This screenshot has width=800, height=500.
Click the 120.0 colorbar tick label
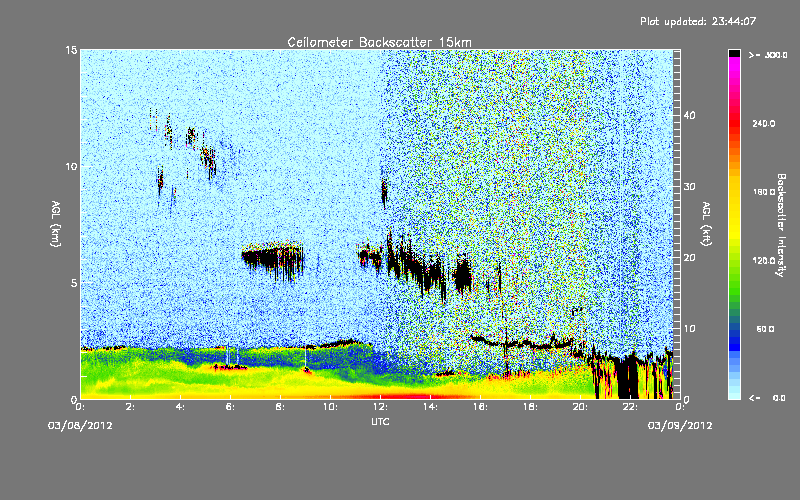pyautogui.click(x=764, y=260)
